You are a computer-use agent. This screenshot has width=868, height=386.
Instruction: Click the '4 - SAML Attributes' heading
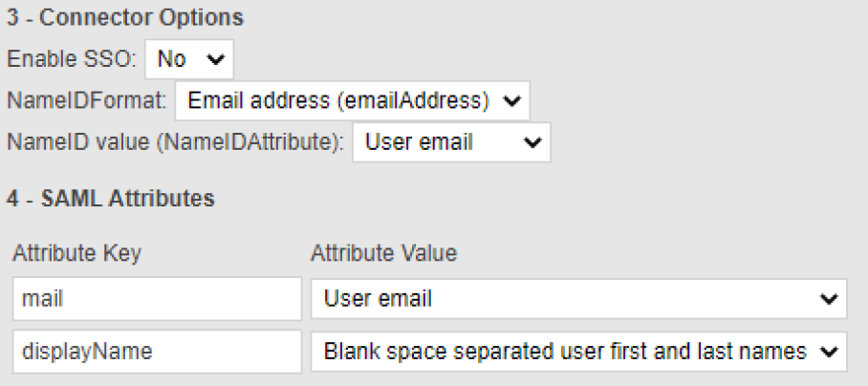pyautogui.click(x=110, y=200)
